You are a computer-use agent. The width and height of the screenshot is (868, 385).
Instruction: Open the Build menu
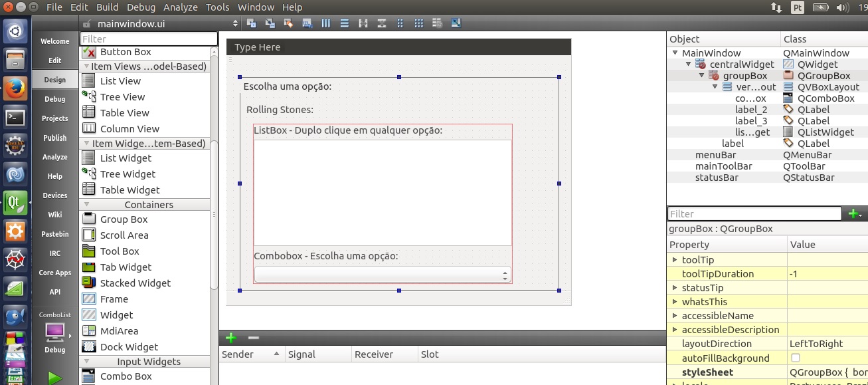tap(107, 7)
